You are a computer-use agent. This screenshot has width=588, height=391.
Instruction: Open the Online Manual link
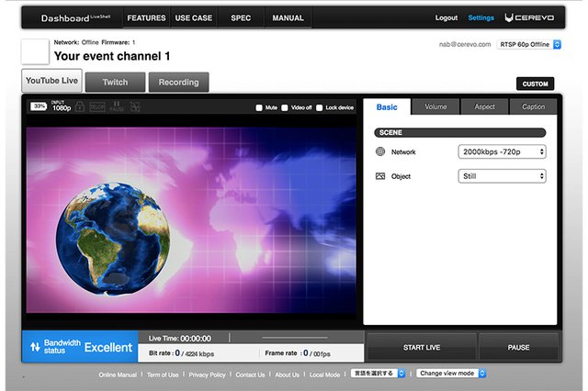point(118,374)
